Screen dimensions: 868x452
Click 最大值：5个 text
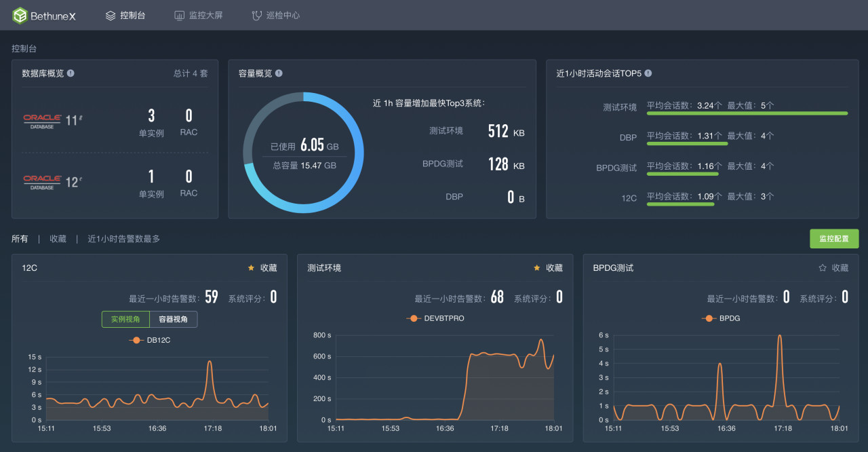751,106
